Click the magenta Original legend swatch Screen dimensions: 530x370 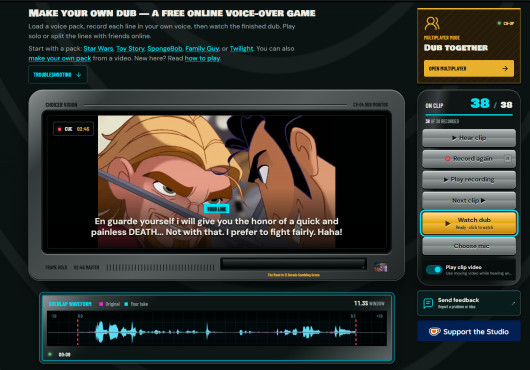101,304
